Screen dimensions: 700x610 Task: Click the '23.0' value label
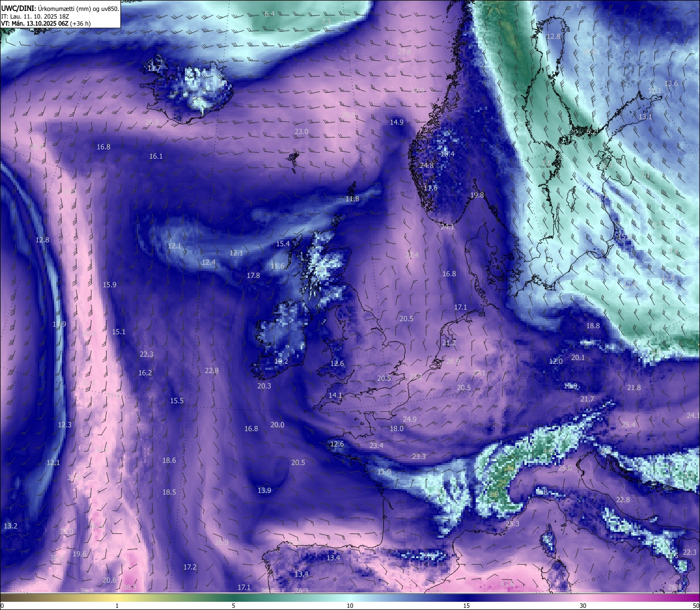point(301,132)
